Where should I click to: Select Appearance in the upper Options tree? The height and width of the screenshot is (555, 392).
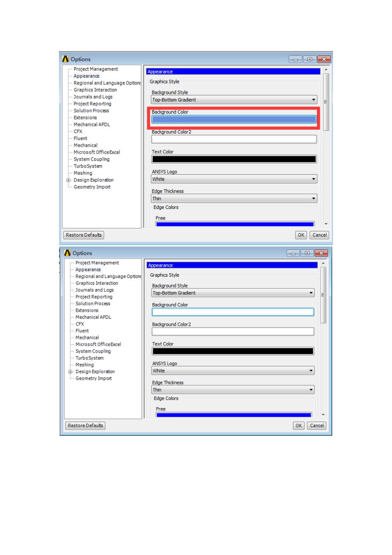click(x=87, y=76)
